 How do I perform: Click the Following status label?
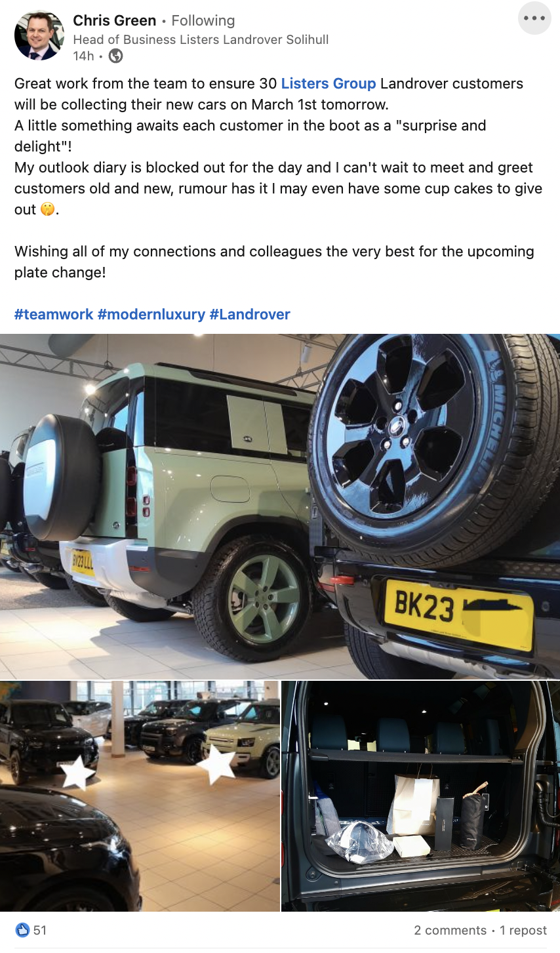pyautogui.click(x=203, y=20)
